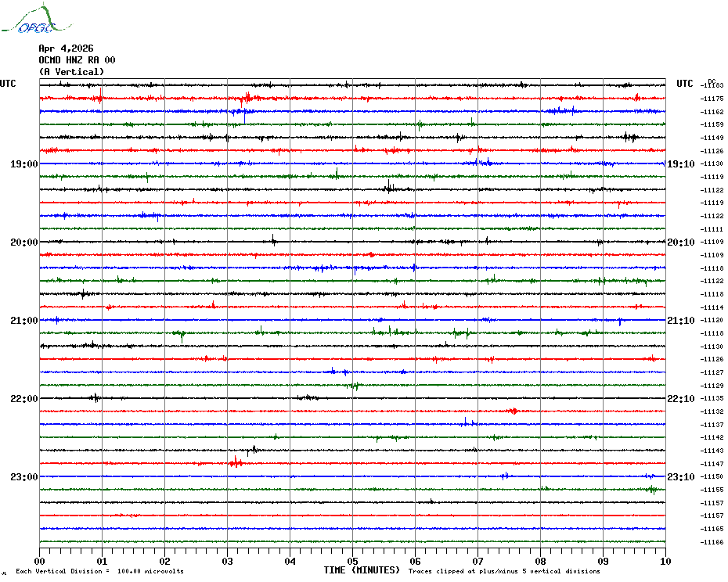Click the '(A Vertical)' component label
This screenshot has height=582, width=728.
[71, 72]
